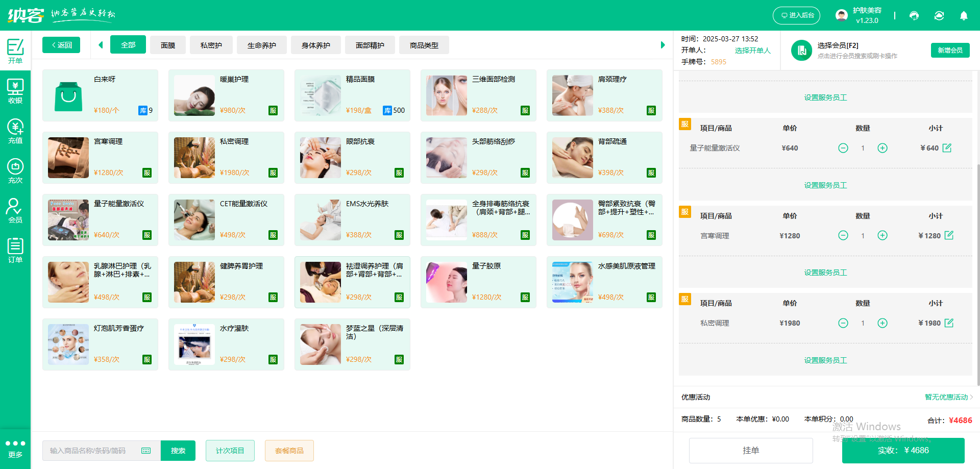This screenshot has width=980, height=469.
Task: Click the 挂单 hold order button
Action: [751, 451]
